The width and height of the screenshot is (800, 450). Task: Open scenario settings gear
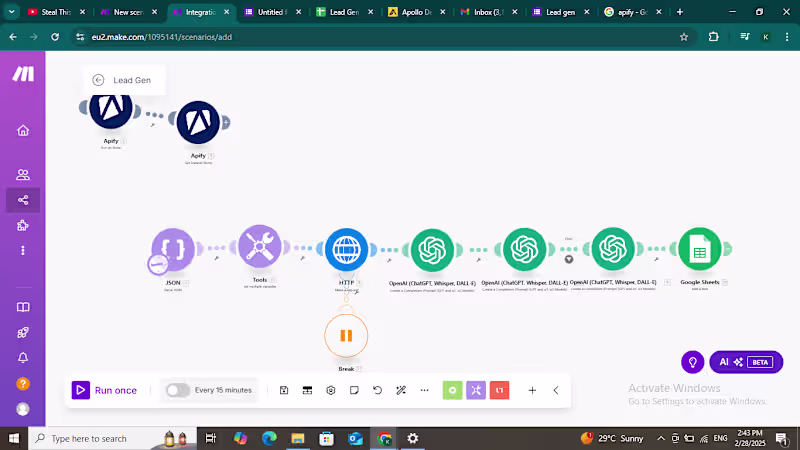tap(331, 390)
